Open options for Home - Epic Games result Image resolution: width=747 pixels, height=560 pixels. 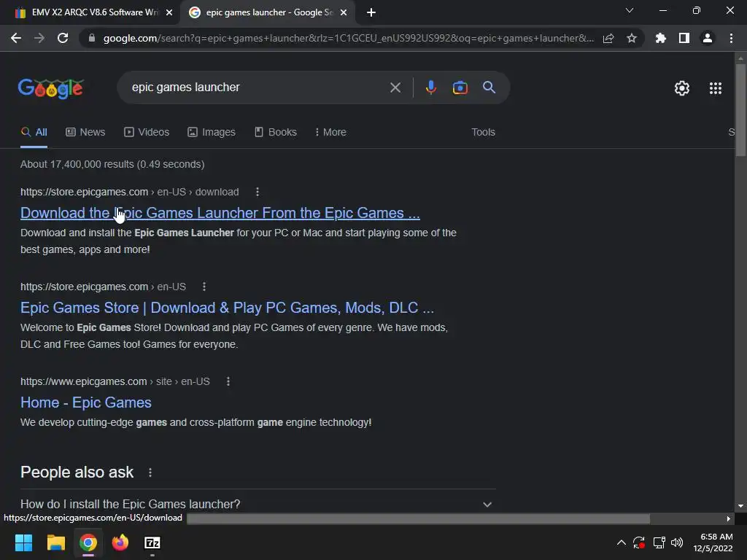click(228, 381)
